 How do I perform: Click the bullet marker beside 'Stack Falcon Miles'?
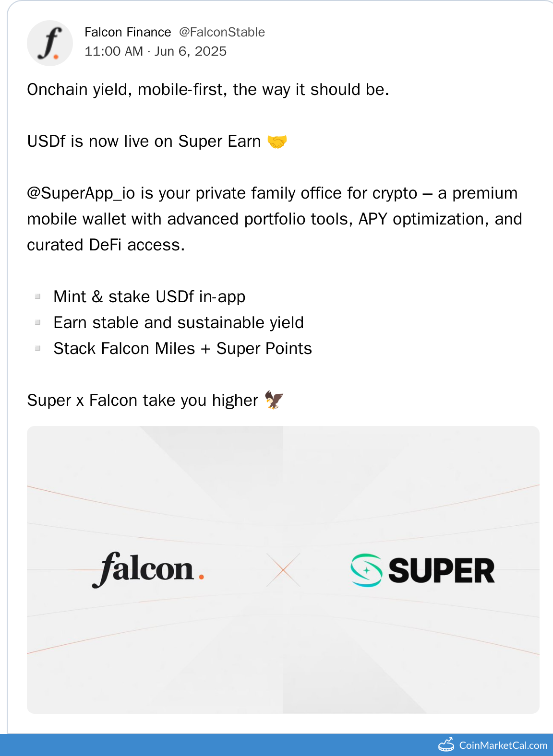(x=37, y=348)
